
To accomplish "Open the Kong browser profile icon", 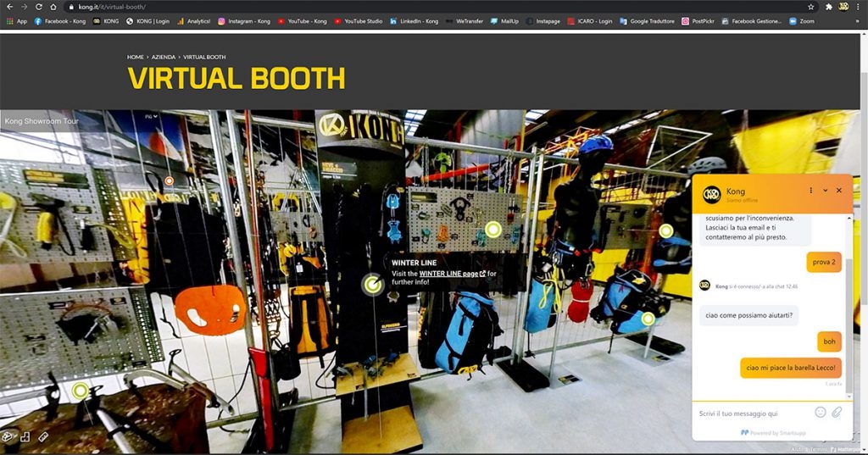I will point(843,7).
